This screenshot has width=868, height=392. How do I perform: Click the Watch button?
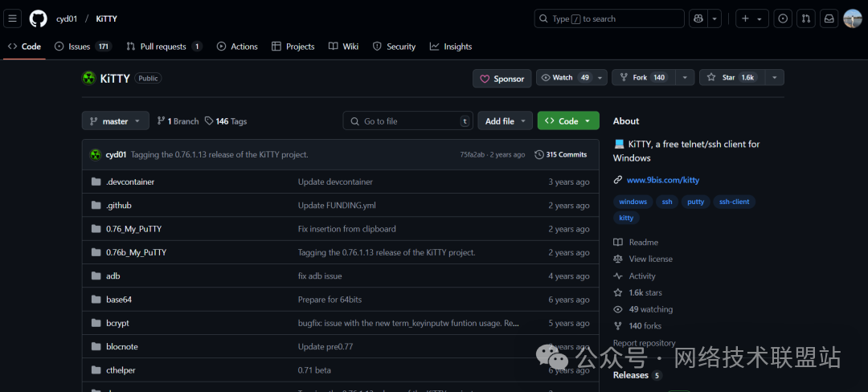(565, 77)
